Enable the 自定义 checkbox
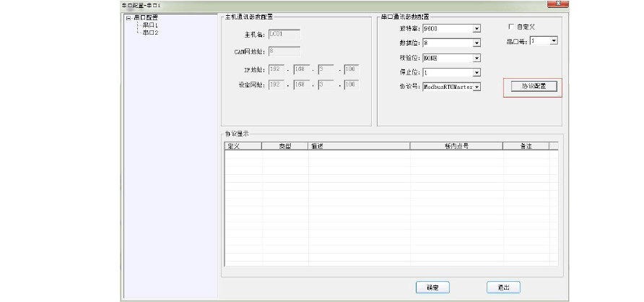Screen dimensions: 644x302 (x=512, y=27)
